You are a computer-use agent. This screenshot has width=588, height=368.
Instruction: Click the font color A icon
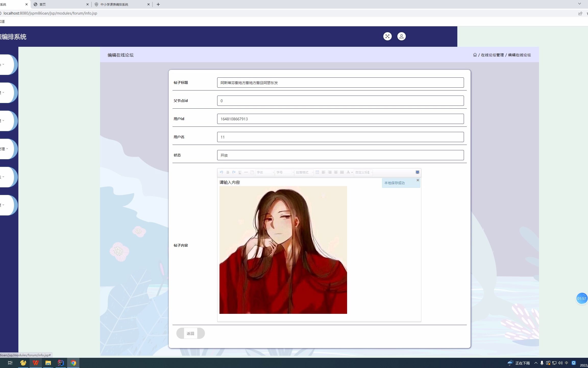coord(348,172)
